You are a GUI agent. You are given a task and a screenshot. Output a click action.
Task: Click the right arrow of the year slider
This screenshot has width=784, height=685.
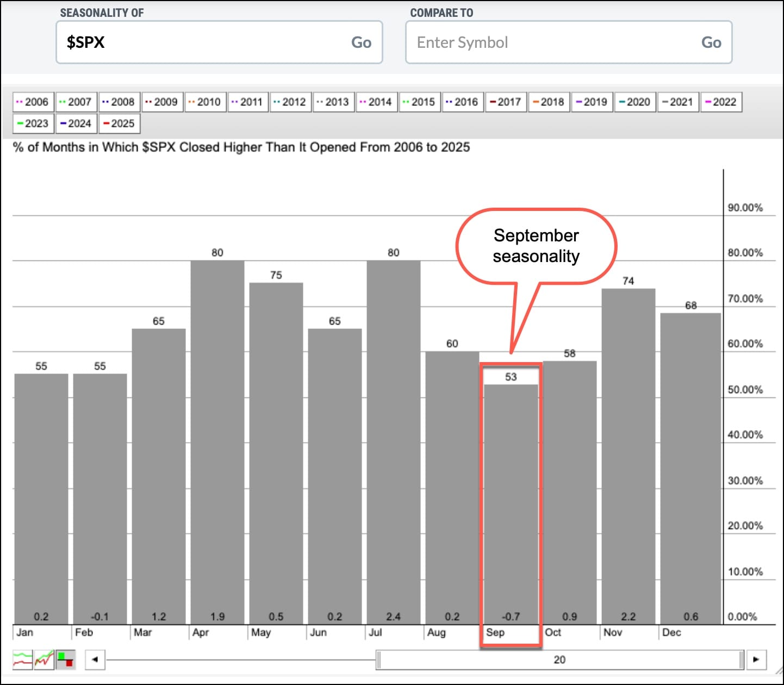click(x=756, y=660)
